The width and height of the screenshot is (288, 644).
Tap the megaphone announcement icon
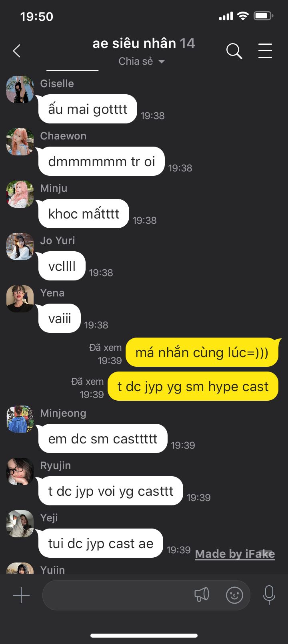(x=202, y=595)
